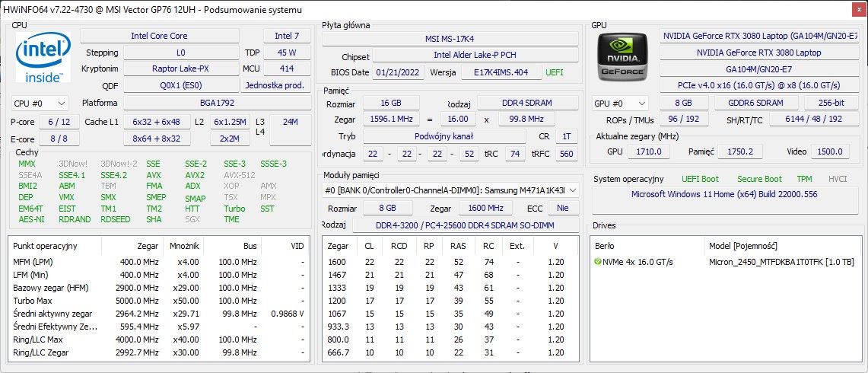Click the HVCI label
The height and width of the screenshot is (373, 868).
click(838, 179)
